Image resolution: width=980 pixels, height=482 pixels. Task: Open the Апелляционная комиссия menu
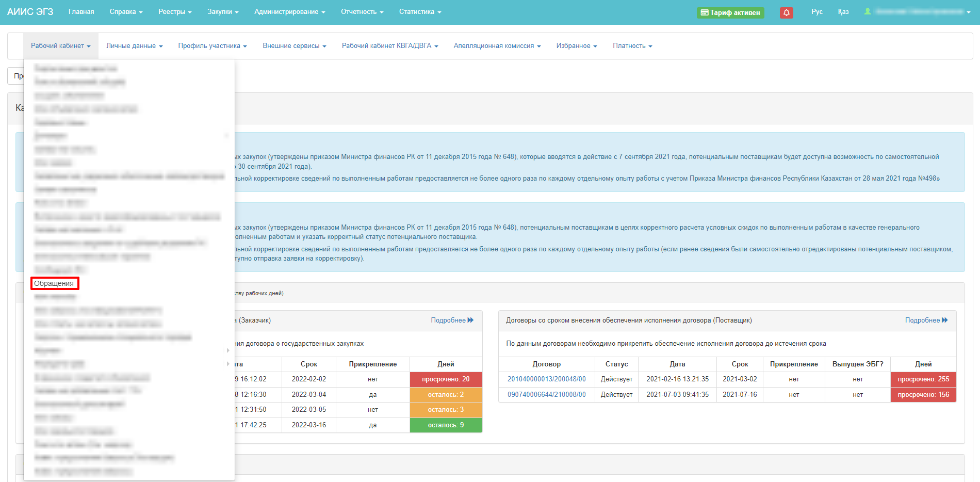click(x=497, y=46)
